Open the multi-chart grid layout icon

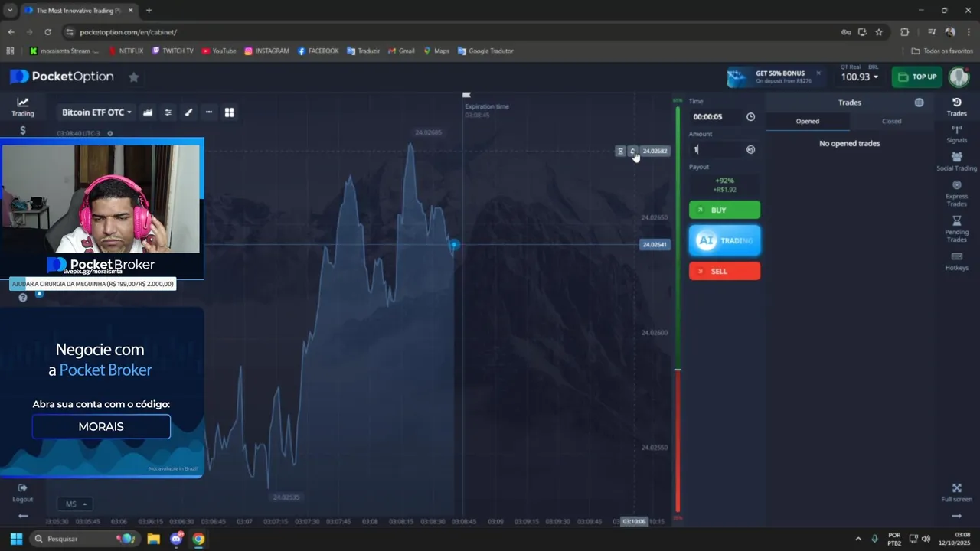(229, 112)
